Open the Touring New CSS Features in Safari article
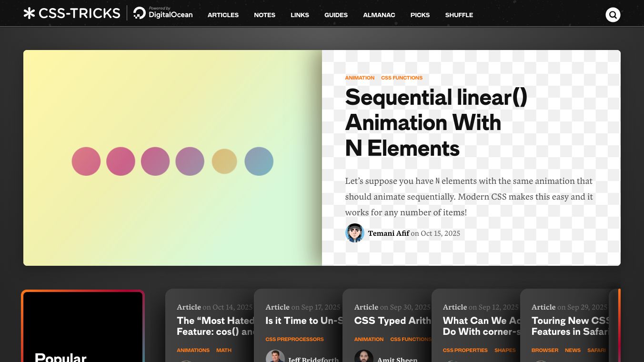 click(x=571, y=326)
